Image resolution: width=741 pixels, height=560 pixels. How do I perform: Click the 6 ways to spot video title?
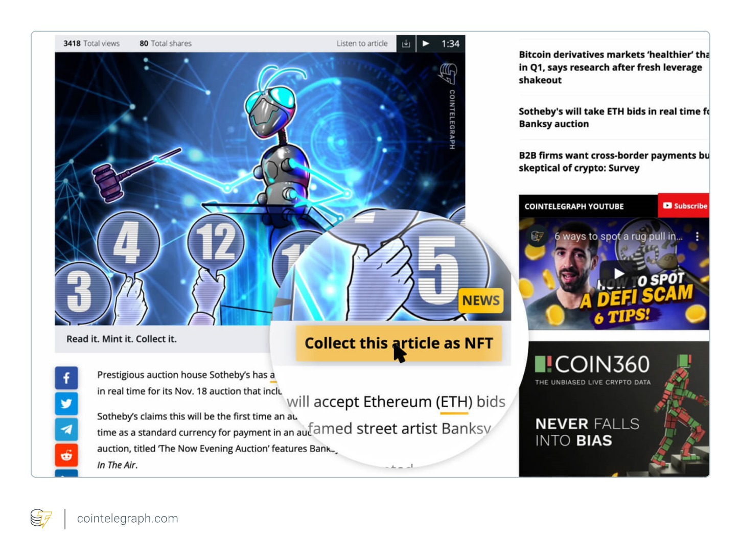pyautogui.click(x=618, y=237)
